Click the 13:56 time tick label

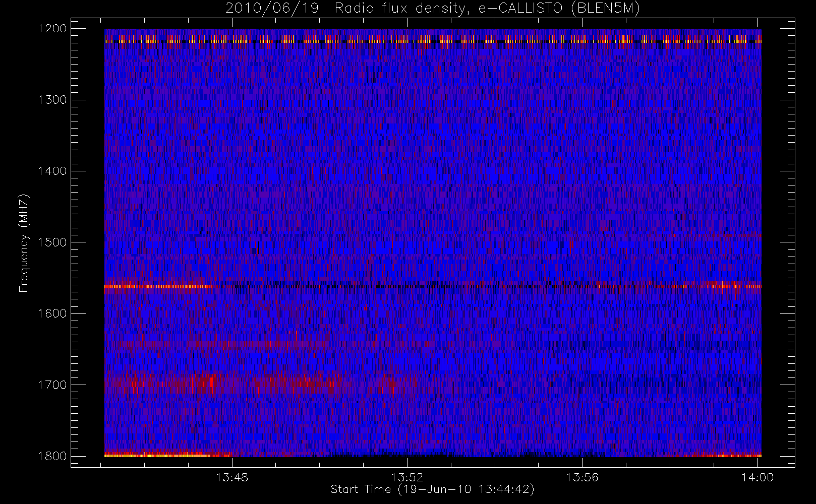pos(582,477)
